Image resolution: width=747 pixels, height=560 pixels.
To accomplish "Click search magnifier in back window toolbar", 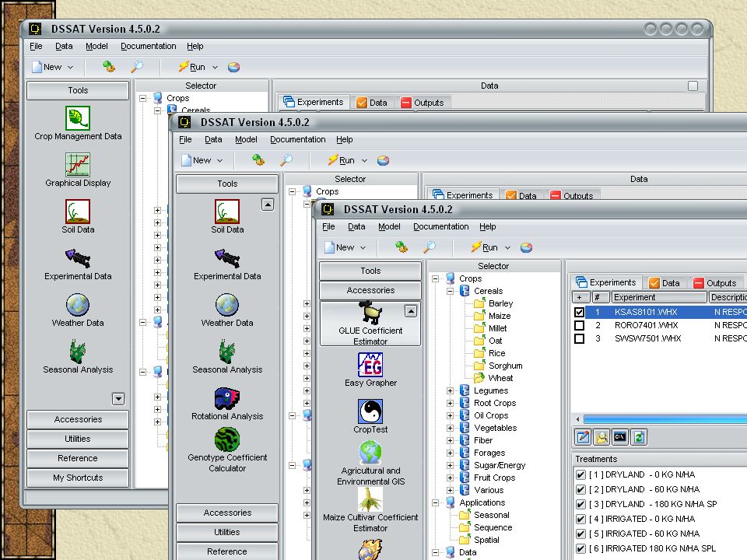I will pyautogui.click(x=137, y=67).
